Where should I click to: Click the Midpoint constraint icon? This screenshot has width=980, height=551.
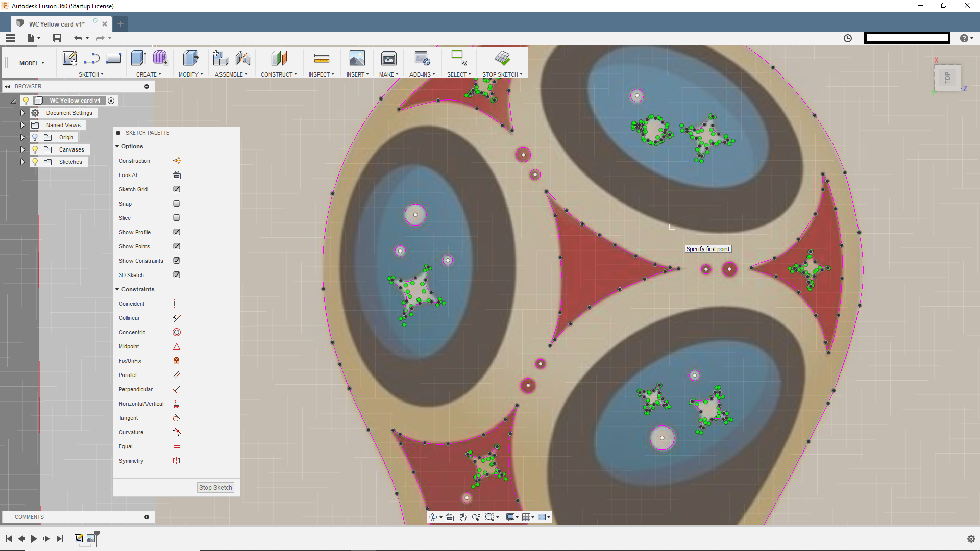[x=176, y=346]
